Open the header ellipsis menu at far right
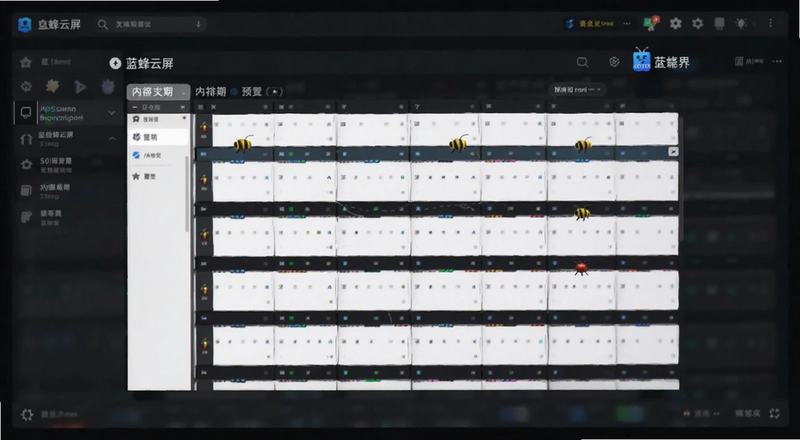Image resolution: width=800 pixels, height=440 pixels. 777,61
